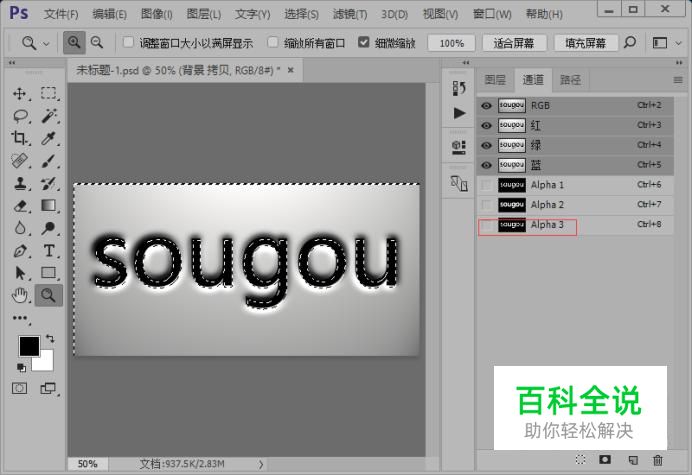Toggle Quick Mask mode

19,388
